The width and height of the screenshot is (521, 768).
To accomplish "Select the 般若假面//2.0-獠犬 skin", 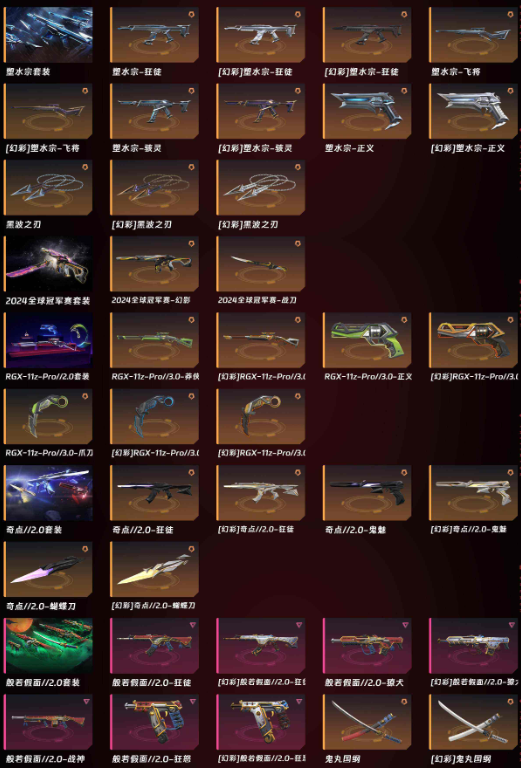I will [367, 646].
